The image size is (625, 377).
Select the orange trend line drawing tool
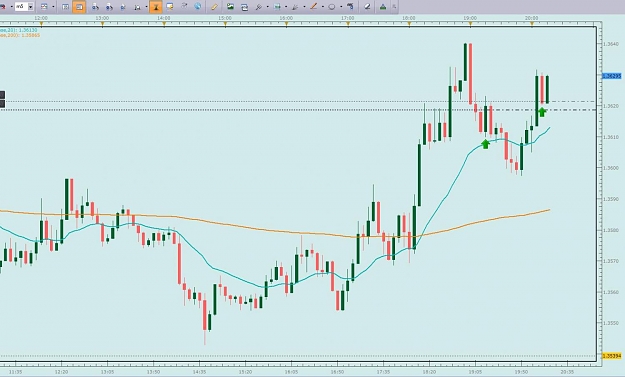tap(314, 6)
